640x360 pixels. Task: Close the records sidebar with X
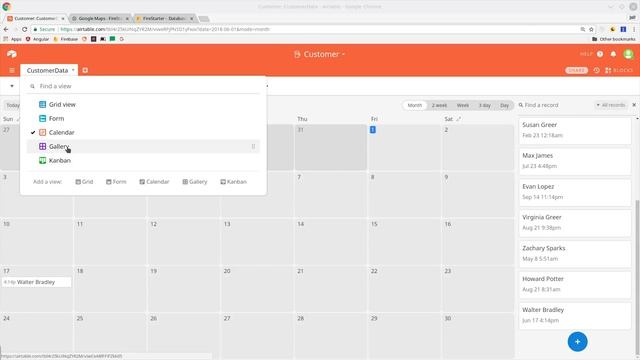click(634, 105)
